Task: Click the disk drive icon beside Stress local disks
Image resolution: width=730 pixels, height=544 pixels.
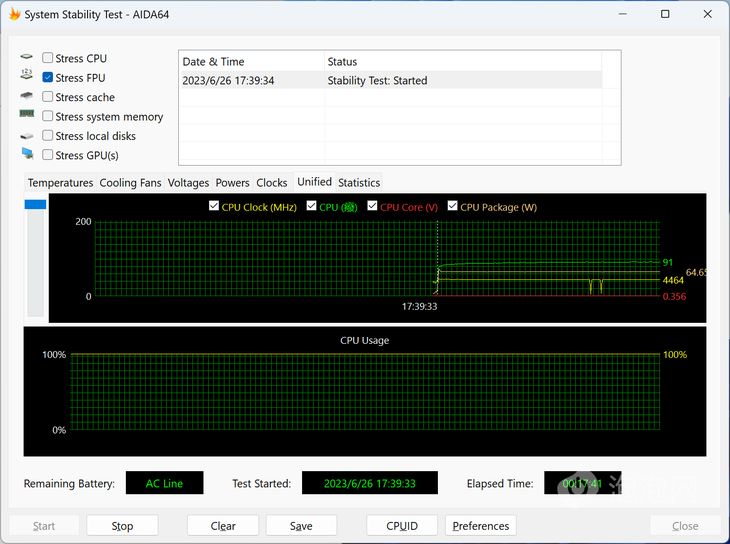Action: click(27, 136)
